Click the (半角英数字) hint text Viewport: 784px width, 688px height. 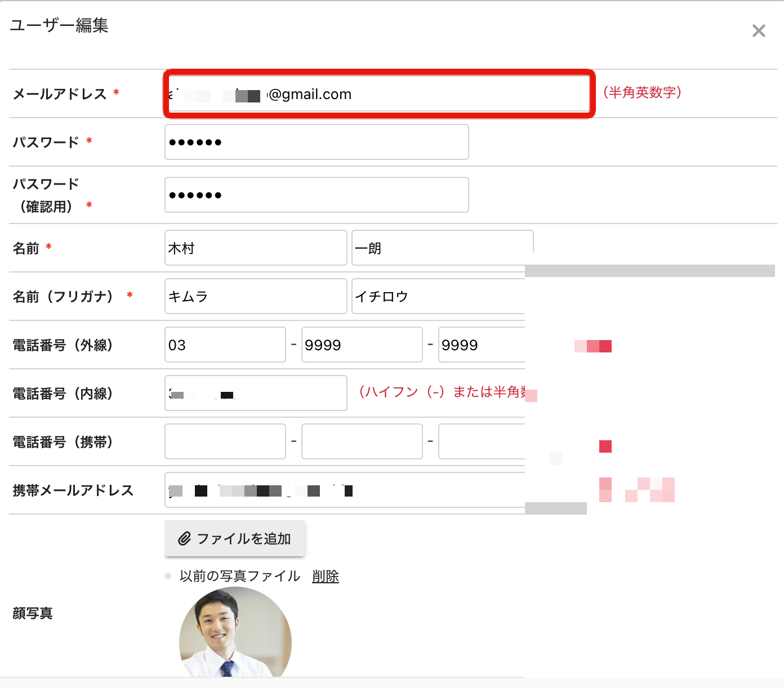(x=642, y=92)
